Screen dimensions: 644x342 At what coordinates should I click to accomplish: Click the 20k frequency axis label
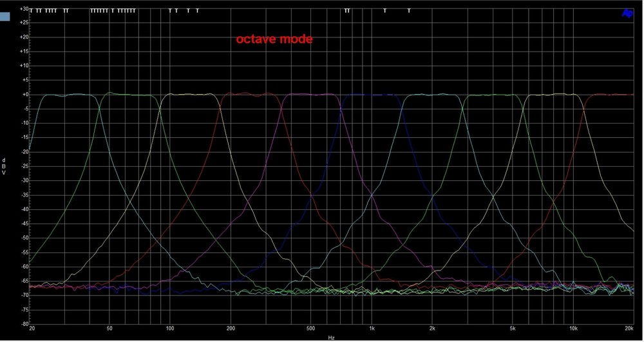pos(629,329)
